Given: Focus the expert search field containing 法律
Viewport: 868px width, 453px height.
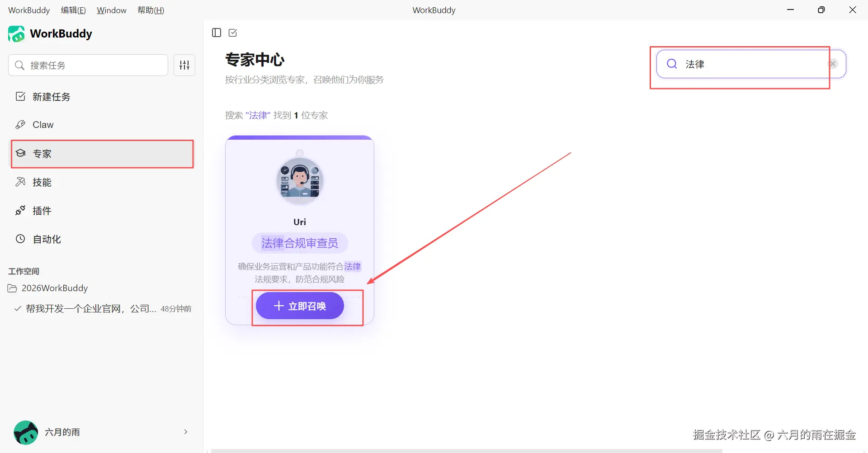Looking at the screenshot, I should pos(751,64).
